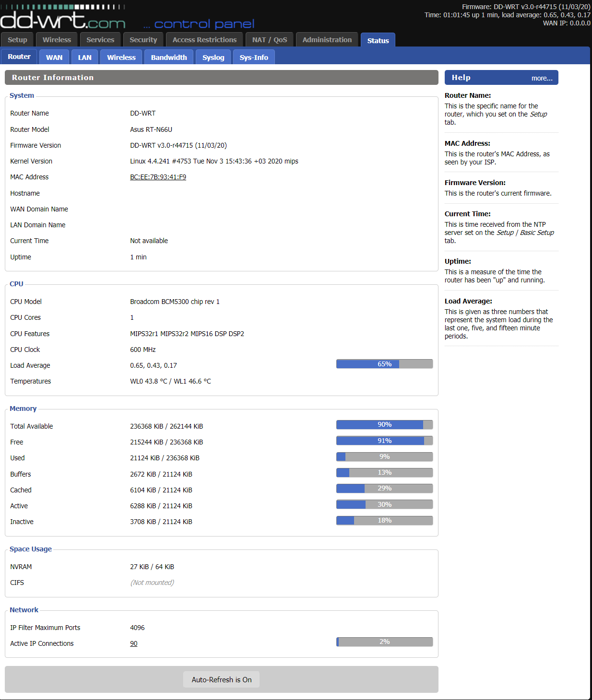Open the Syslog sub-tab
The image size is (592, 700).
[x=213, y=57]
